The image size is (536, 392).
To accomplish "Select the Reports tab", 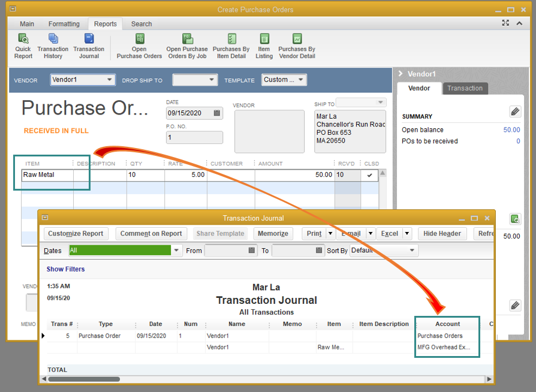I will [x=106, y=24].
